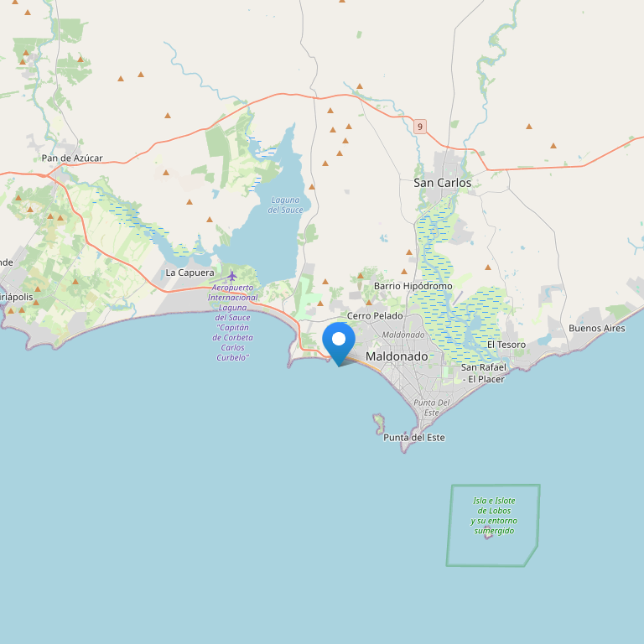Viewport: 644px width, 644px height.
Task: Click the airport airplane icon
Action: click(232, 276)
